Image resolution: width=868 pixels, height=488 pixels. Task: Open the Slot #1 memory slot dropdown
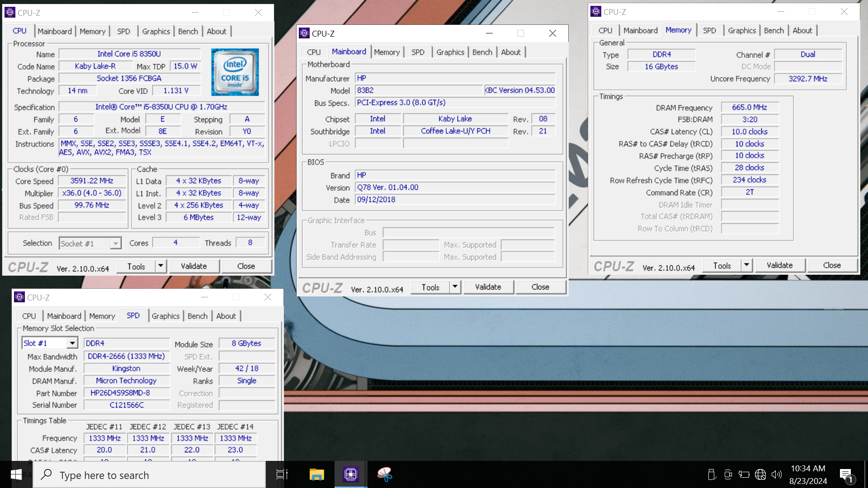click(72, 343)
